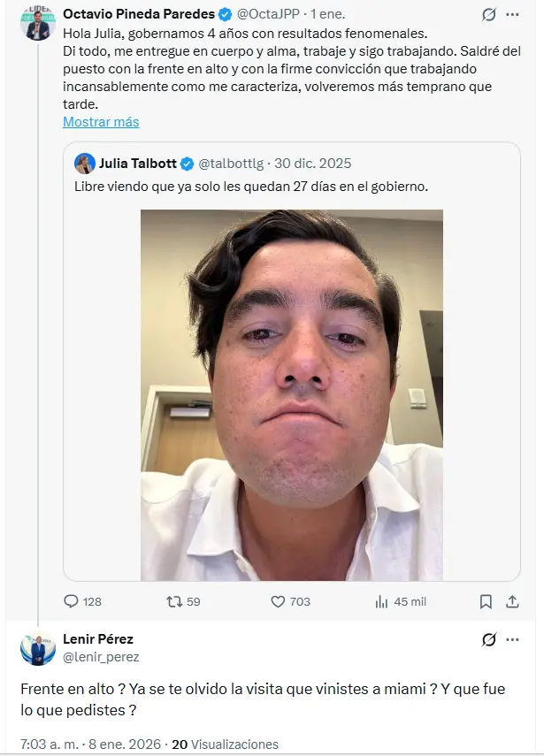Open Julia Talbott's profile name

click(x=137, y=164)
